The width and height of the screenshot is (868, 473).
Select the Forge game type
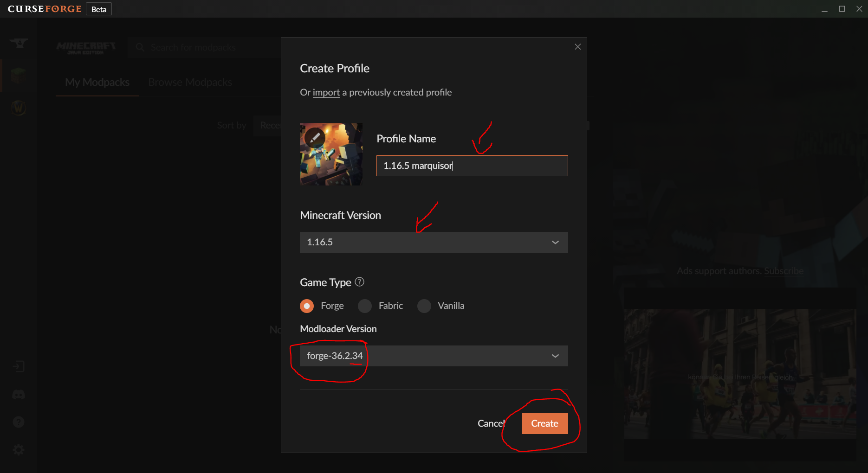(307, 306)
